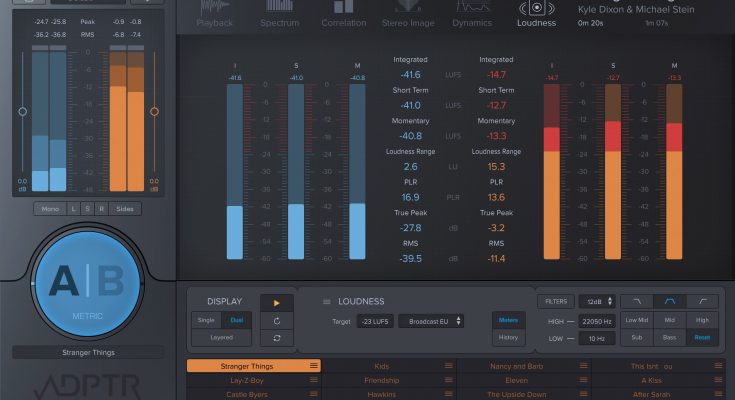This screenshot has height=400, width=735.
Task: Click the HIGH frequency 22050 Hz field
Action: tap(596, 321)
